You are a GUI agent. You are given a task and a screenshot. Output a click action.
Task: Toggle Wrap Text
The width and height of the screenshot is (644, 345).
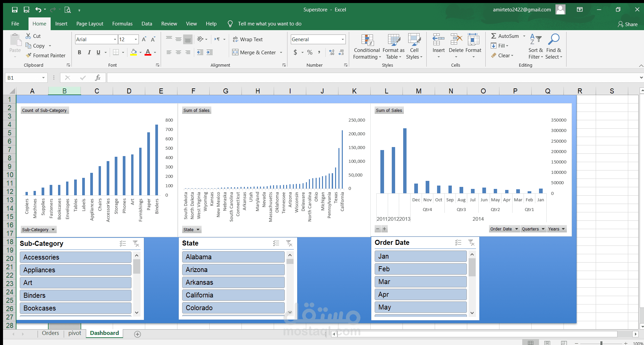click(248, 39)
